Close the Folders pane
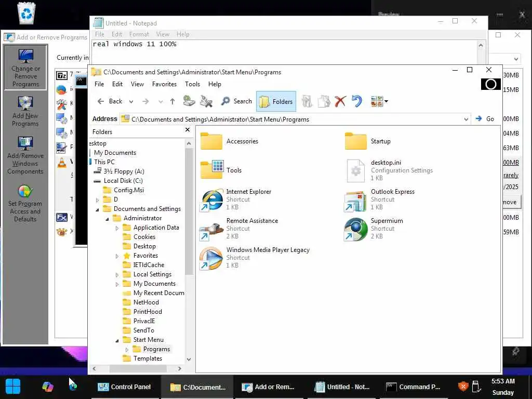Image resolution: width=532 pixels, height=399 pixels. (187, 130)
